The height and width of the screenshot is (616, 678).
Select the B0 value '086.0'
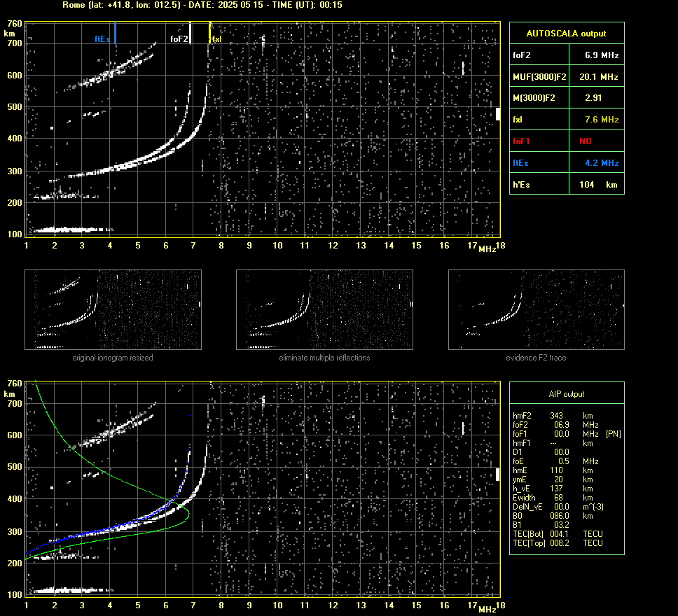pyautogui.click(x=560, y=516)
